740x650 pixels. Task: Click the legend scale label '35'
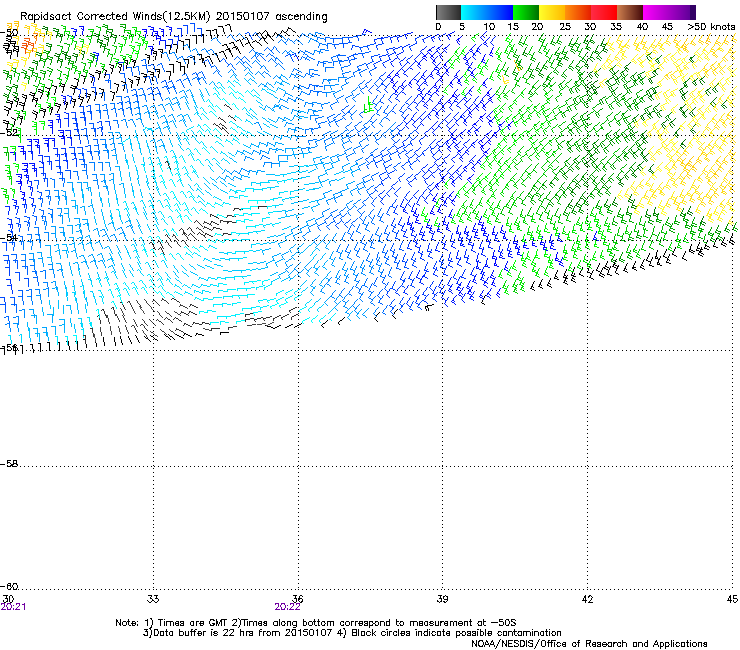(616, 27)
